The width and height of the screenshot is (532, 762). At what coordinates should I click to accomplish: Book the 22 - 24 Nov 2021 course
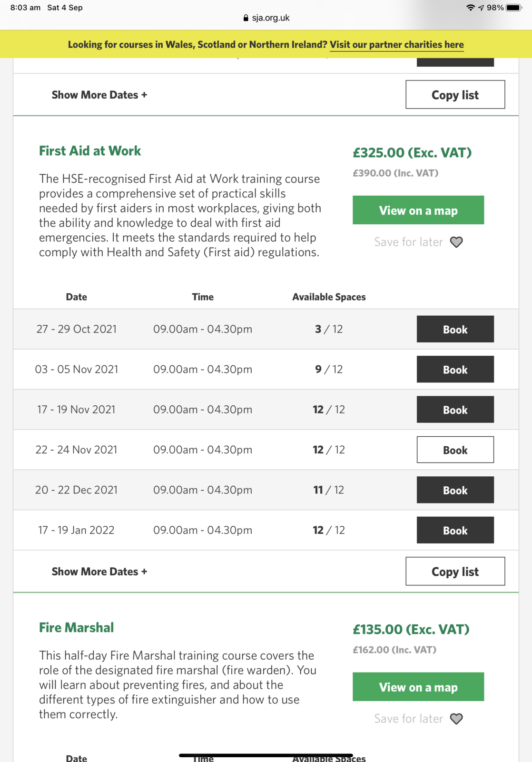pos(455,450)
